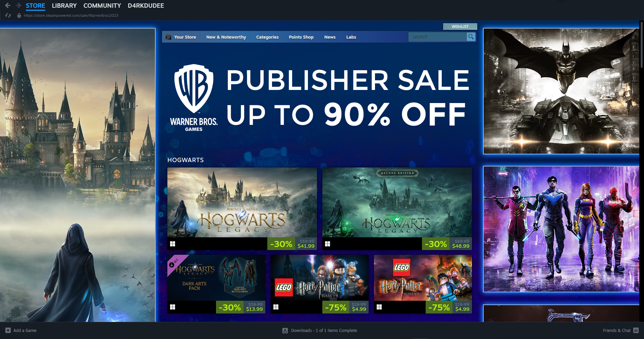
Task: Click -30% badge on Dark Arts Pack
Action: (x=230, y=307)
